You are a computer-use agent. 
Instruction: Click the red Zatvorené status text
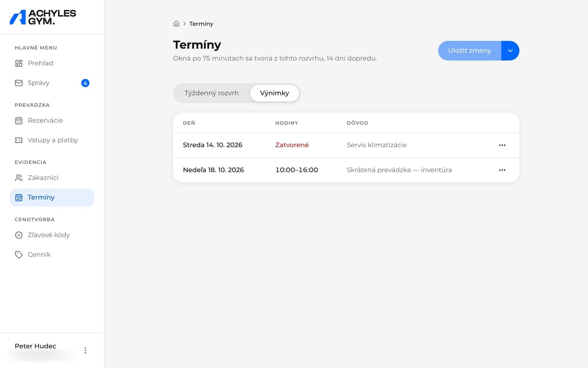292,145
